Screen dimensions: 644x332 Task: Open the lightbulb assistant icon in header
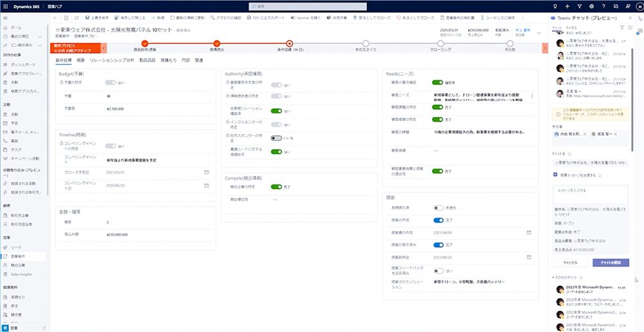tap(556, 6)
